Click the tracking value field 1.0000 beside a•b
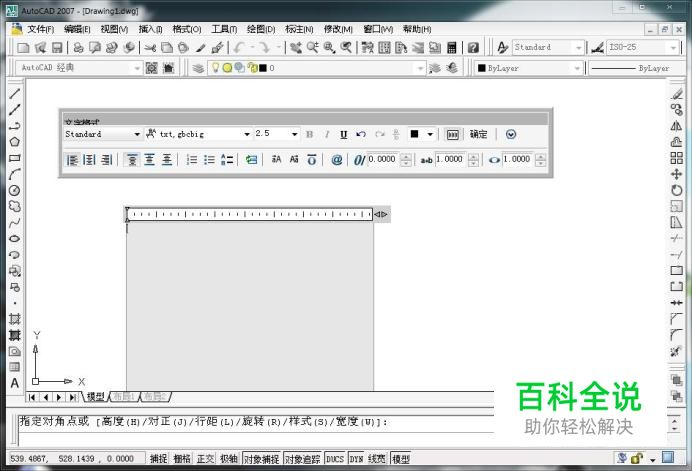692x471 pixels. [x=451, y=159]
